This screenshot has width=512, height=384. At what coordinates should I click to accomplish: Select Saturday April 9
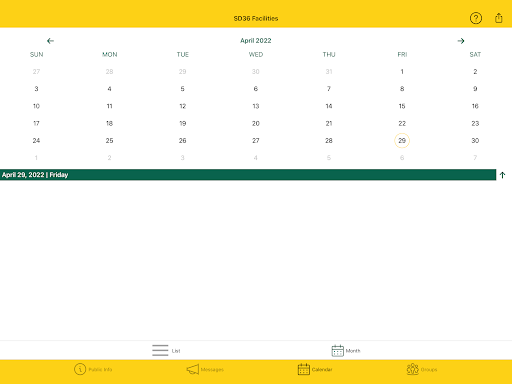click(475, 89)
